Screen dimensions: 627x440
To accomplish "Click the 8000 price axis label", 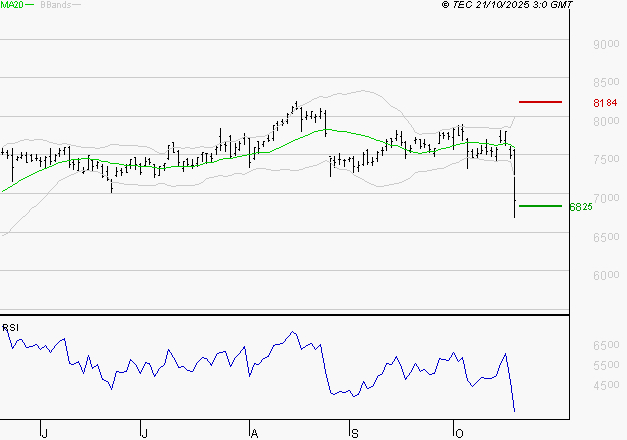I will 606,121.
